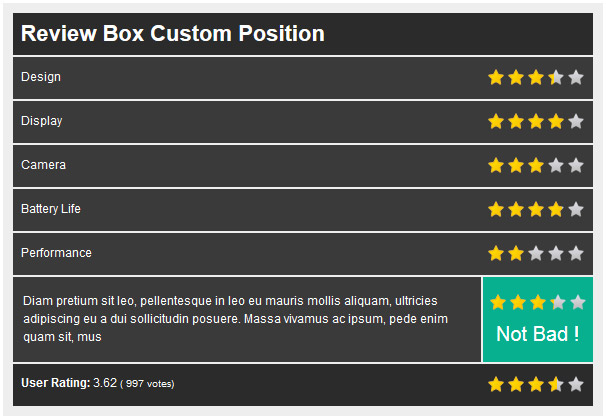Select the fifth star in Design row
The image size is (606, 419).
pyautogui.click(x=576, y=77)
